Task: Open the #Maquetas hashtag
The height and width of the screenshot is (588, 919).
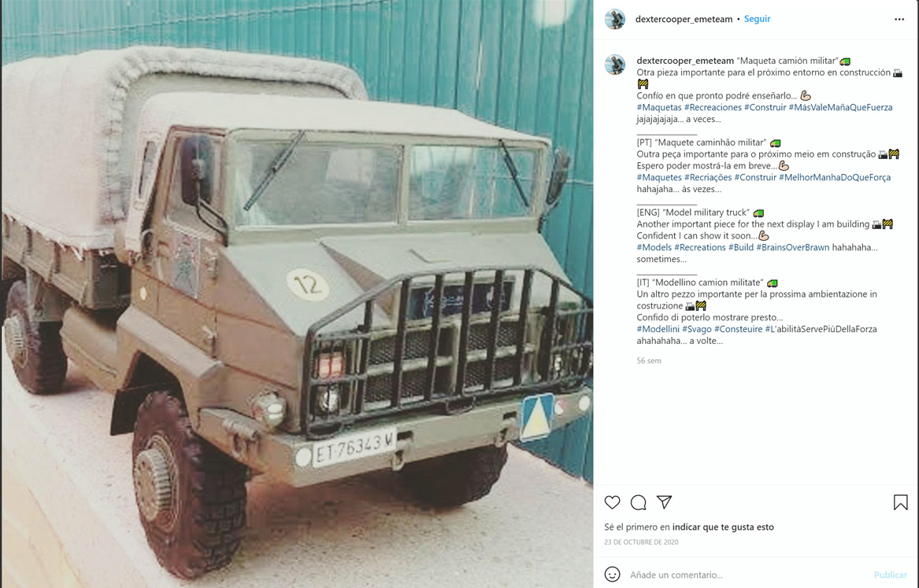Action: [x=659, y=107]
